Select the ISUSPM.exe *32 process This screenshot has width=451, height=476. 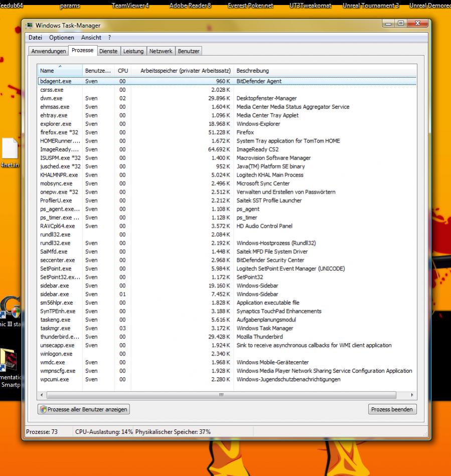[227, 157]
